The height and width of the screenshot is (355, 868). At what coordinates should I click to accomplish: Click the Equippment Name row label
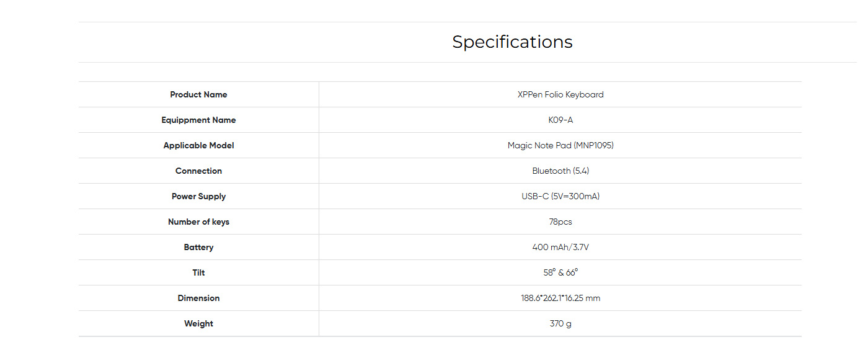pyautogui.click(x=198, y=120)
